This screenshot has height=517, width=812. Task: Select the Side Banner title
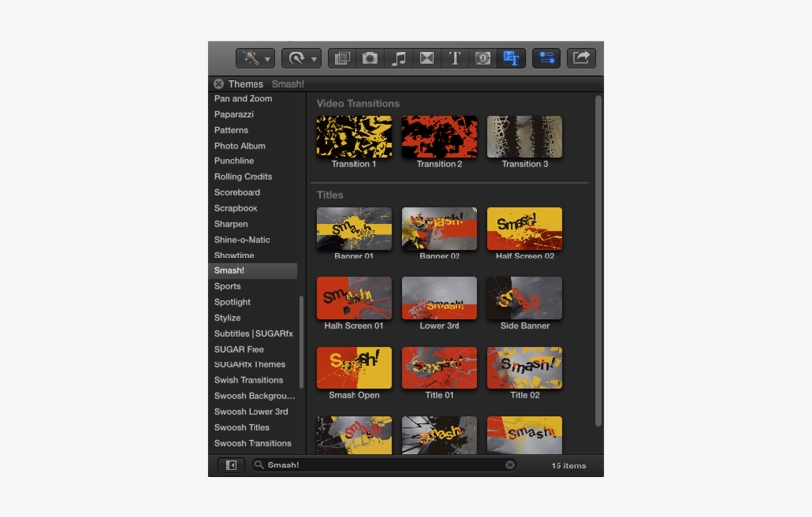tap(525, 298)
